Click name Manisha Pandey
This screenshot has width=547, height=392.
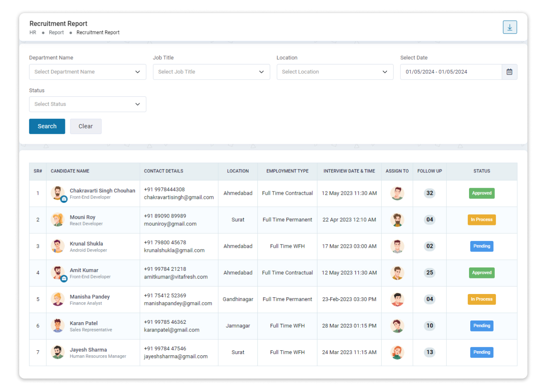[x=90, y=297]
